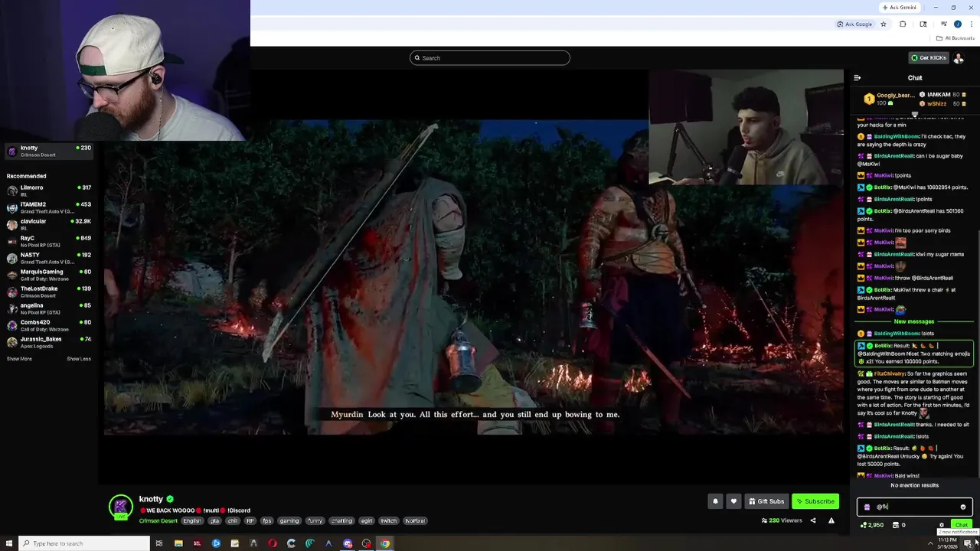Open Lilmorro's recommended channel

[x=49, y=191]
